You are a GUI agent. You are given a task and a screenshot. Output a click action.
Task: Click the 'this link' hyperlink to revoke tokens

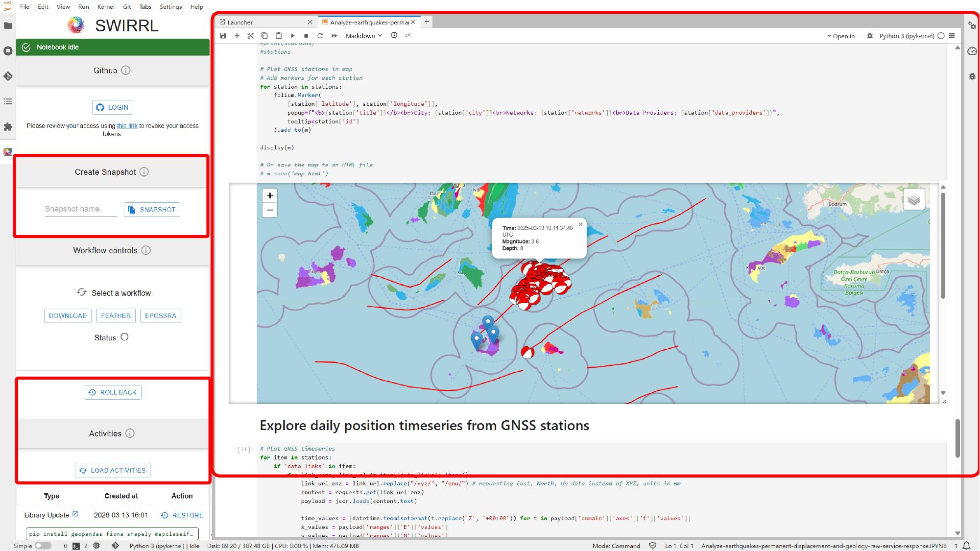coord(127,126)
